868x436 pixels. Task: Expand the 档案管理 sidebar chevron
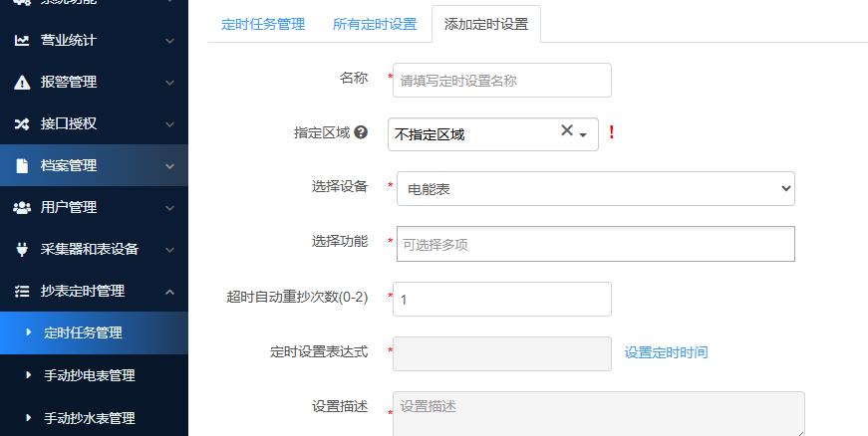[169, 166]
